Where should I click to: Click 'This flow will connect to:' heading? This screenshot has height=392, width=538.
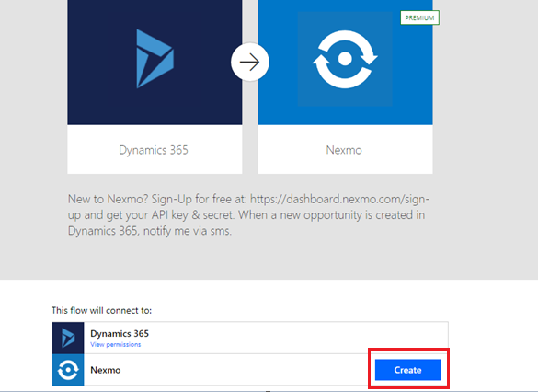[x=101, y=311]
